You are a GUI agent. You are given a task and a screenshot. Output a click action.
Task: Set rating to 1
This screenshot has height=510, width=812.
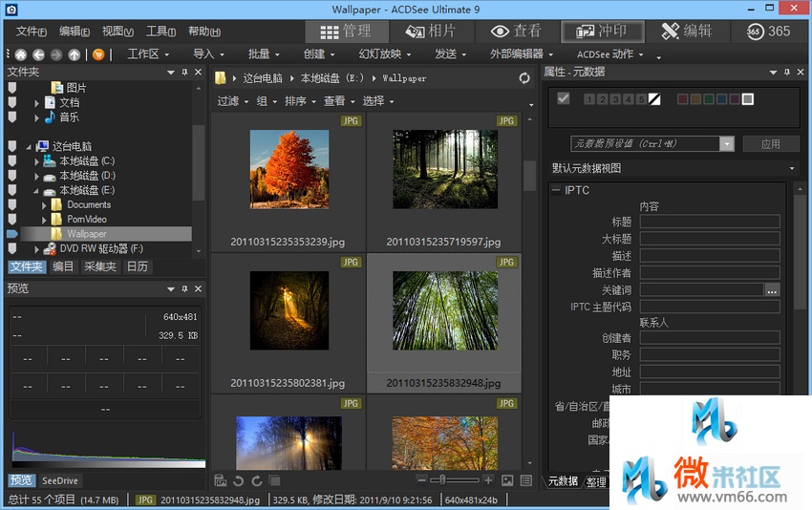pos(588,99)
